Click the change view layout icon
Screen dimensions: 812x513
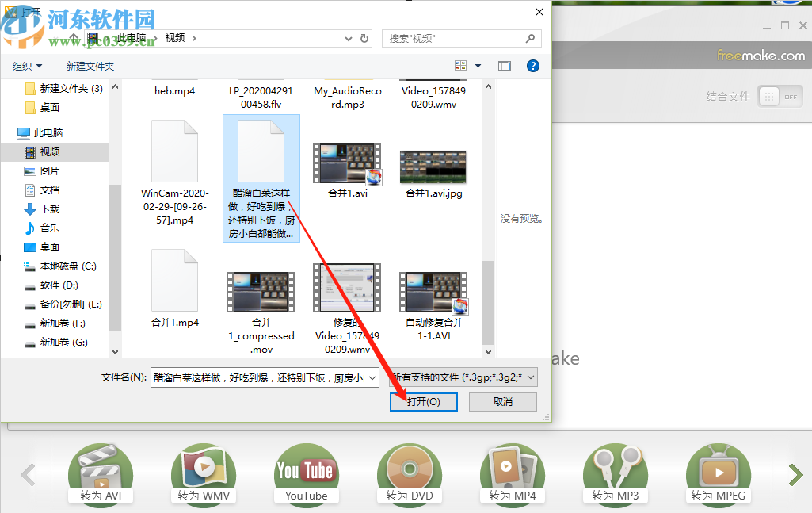(x=460, y=66)
